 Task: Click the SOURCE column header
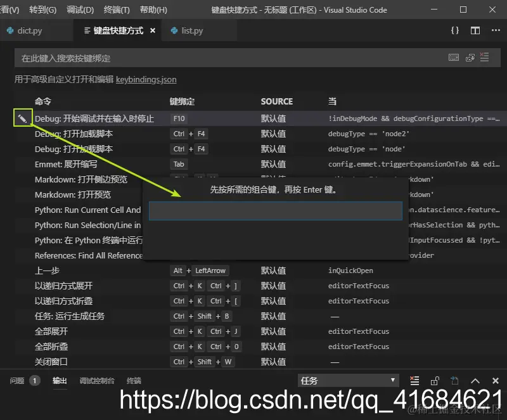(x=277, y=101)
